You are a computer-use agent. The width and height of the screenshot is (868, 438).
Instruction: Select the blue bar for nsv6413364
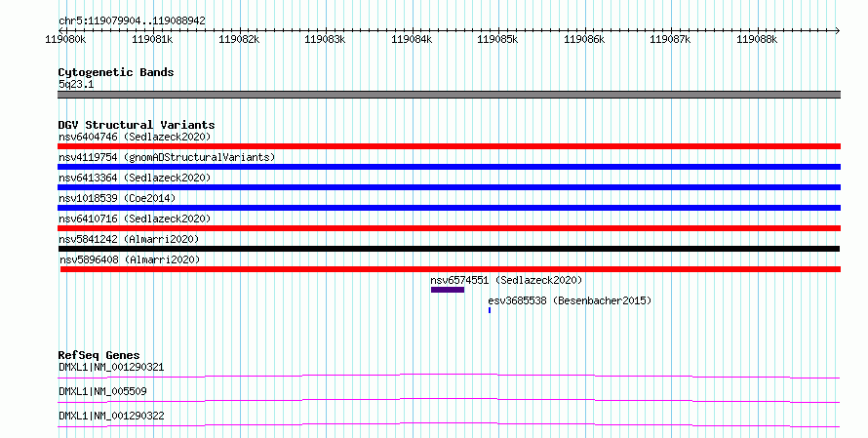click(449, 187)
